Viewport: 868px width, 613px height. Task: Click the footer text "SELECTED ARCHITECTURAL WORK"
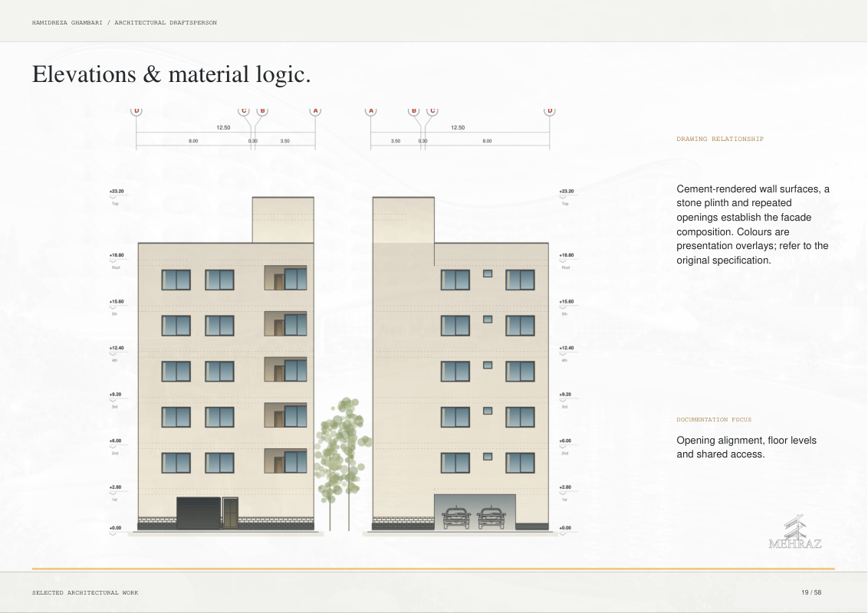[85, 592]
